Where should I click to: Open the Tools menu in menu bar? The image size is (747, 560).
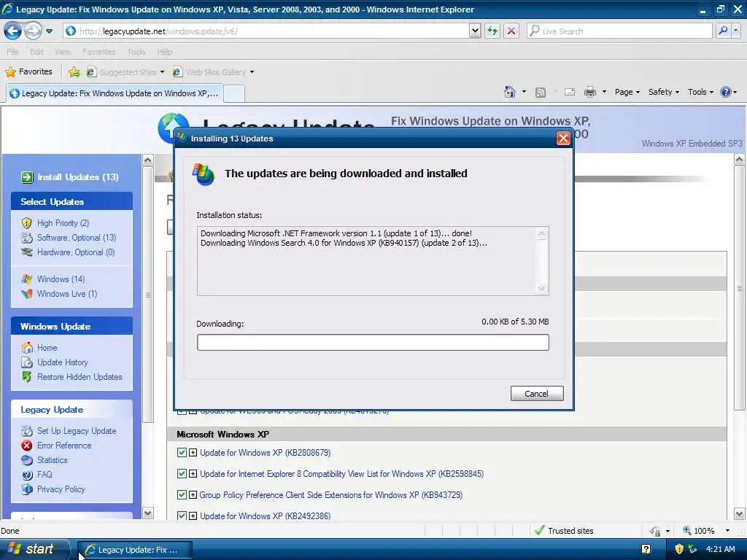click(136, 52)
